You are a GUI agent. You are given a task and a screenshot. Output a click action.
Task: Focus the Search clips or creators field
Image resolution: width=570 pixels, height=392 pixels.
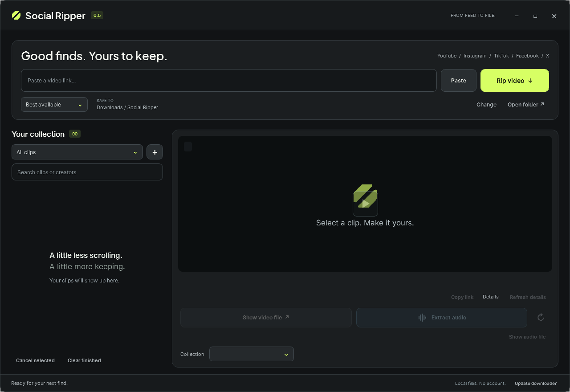(x=87, y=172)
